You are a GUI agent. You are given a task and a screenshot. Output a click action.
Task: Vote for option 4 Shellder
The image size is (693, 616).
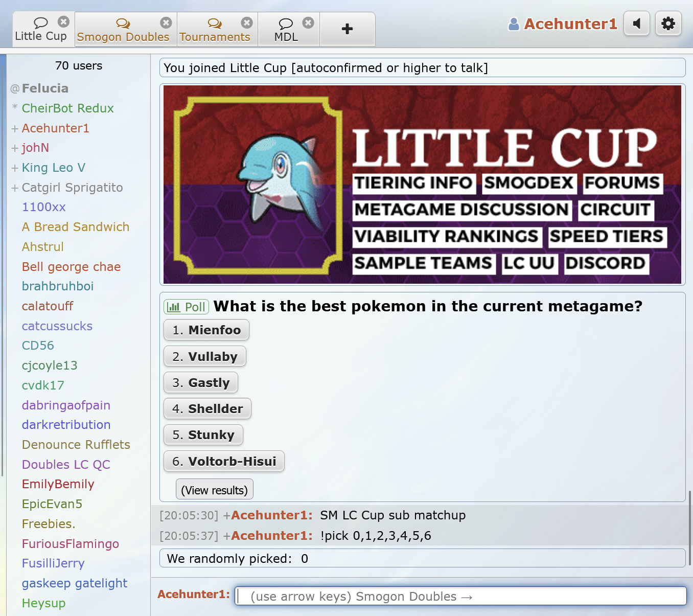point(207,408)
